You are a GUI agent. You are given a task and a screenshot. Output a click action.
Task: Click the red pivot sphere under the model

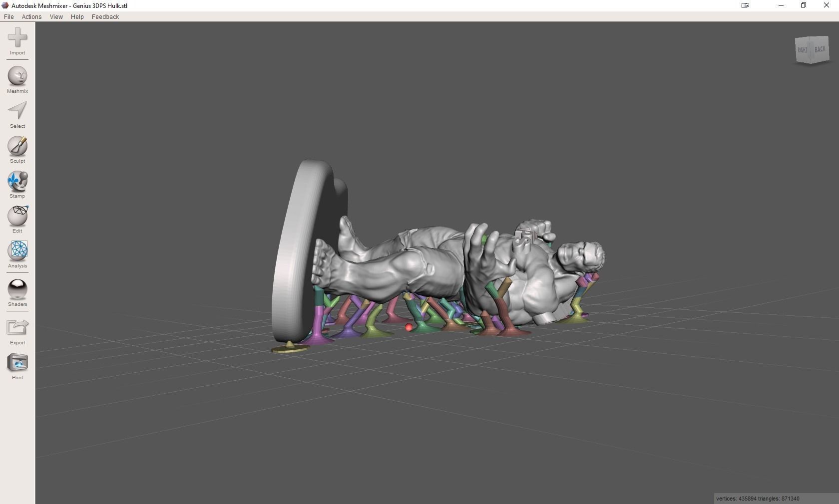[x=409, y=327]
